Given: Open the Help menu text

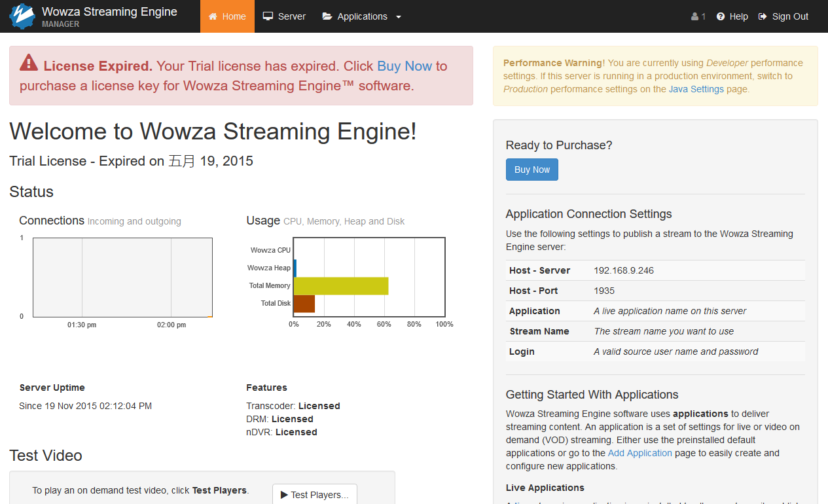Looking at the screenshot, I should (x=738, y=16).
